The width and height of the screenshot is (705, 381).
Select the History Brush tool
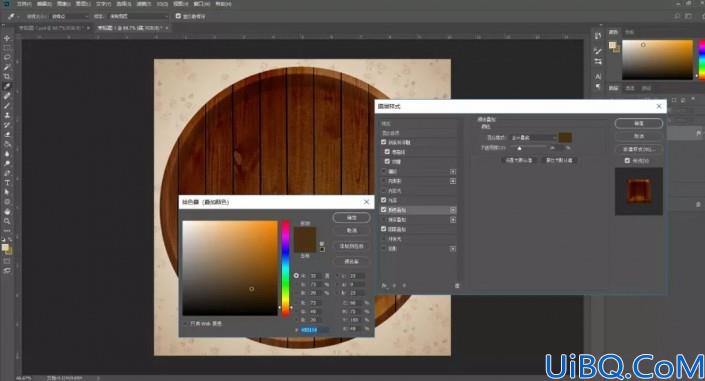click(7, 125)
